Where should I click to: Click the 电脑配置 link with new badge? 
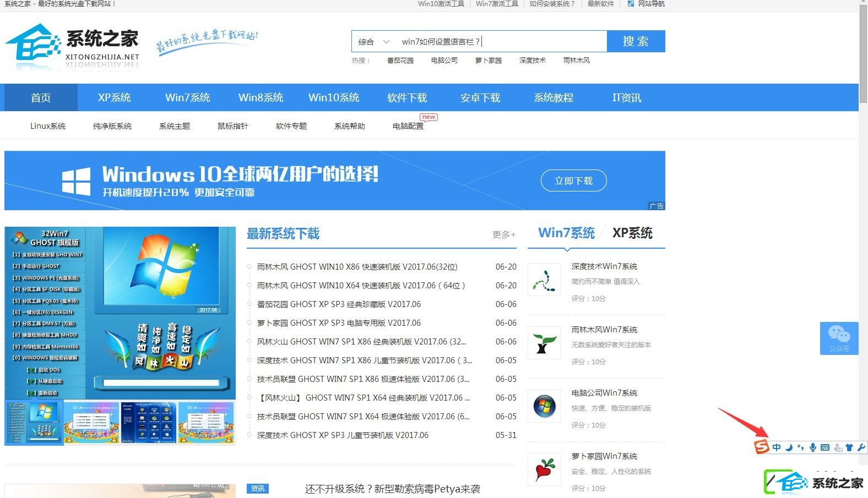[408, 126]
